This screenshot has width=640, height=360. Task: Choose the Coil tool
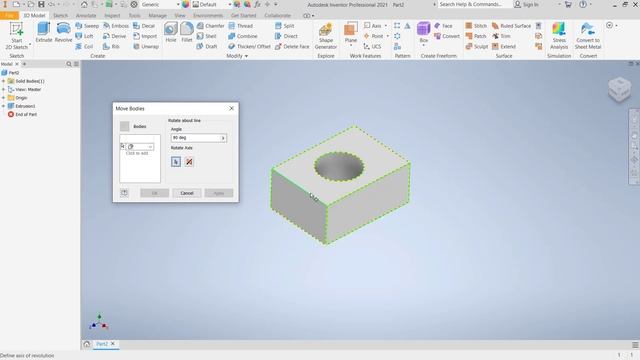tap(84, 47)
